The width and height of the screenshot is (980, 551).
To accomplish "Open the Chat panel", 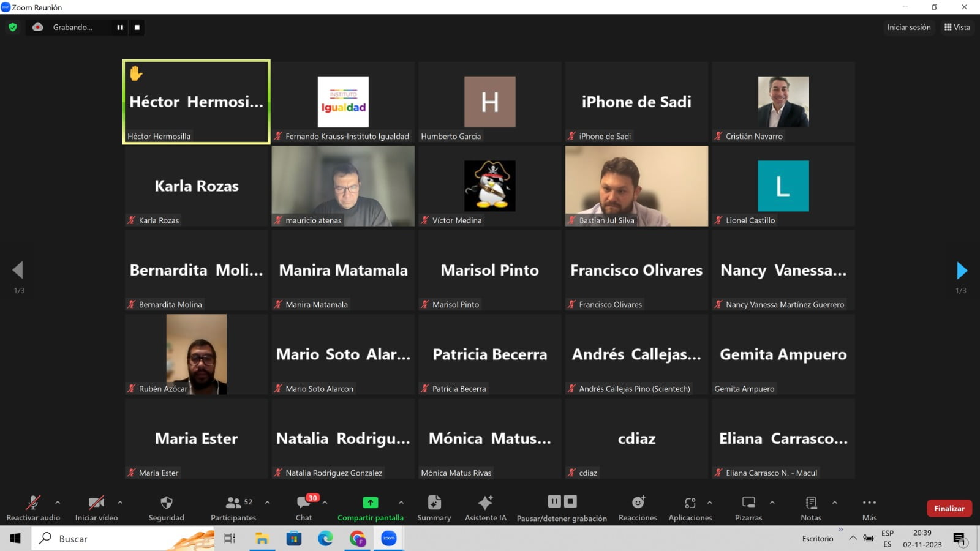I will (304, 503).
